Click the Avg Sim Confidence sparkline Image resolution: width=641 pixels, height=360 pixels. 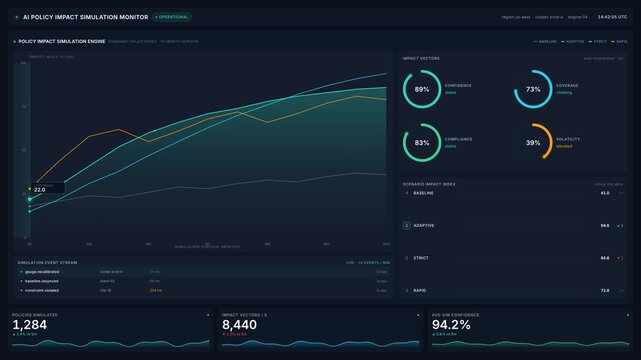[531, 344]
